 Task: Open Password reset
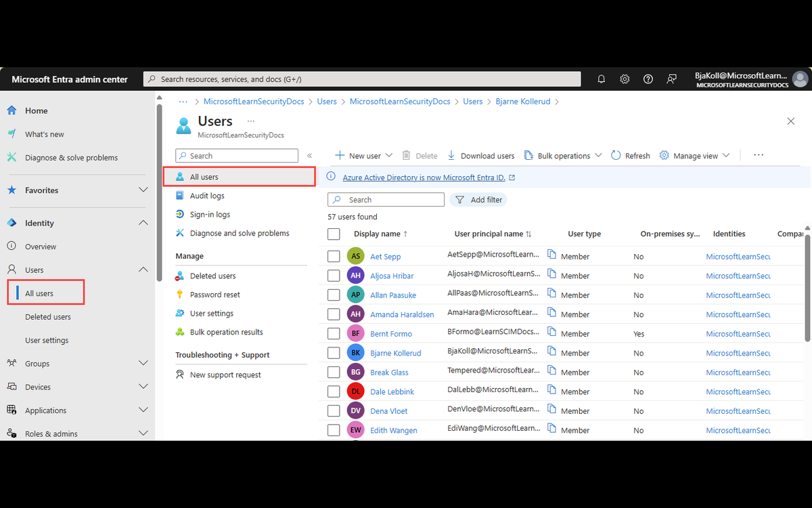(x=215, y=295)
